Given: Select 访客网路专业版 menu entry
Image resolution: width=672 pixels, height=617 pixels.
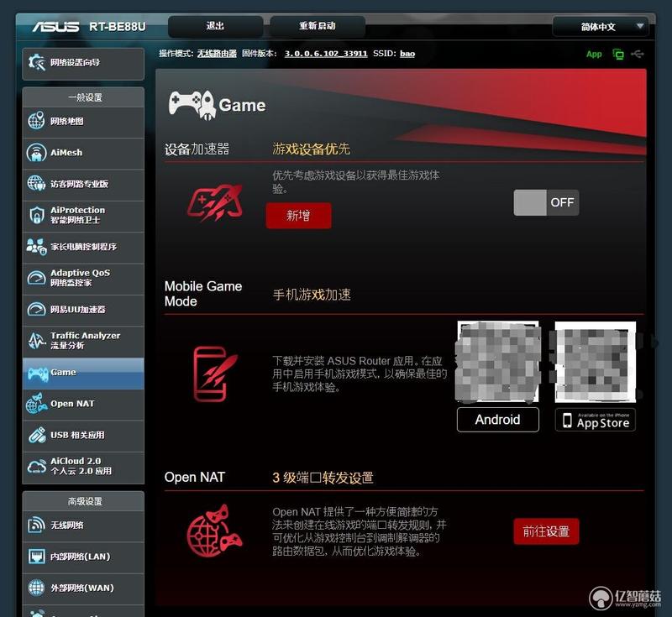Looking at the screenshot, I should (83, 184).
